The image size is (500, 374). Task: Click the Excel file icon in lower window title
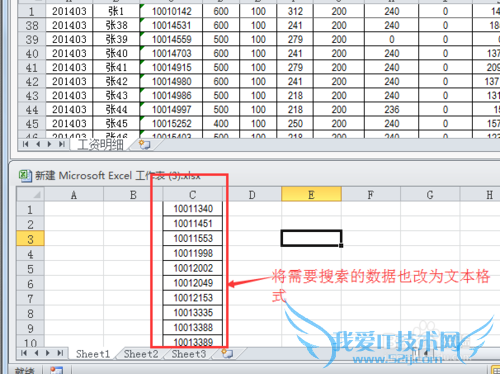pyautogui.click(x=25, y=176)
